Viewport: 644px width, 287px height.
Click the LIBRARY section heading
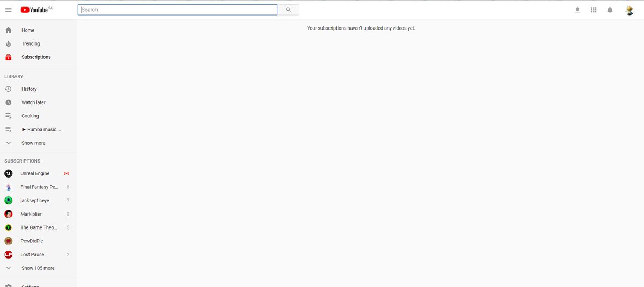coord(14,76)
